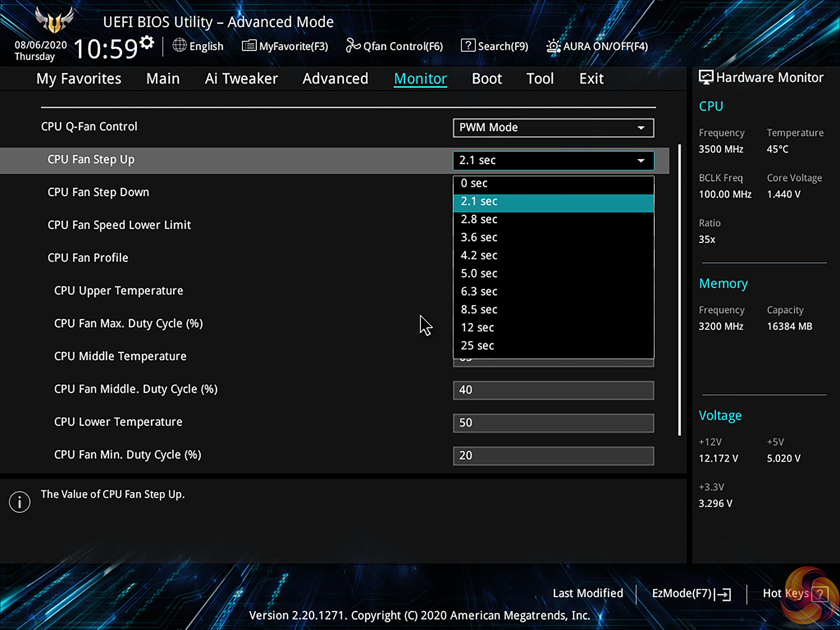Click the globe language icon
The height and width of the screenshot is (630, 840).
[x=179, y=45]
